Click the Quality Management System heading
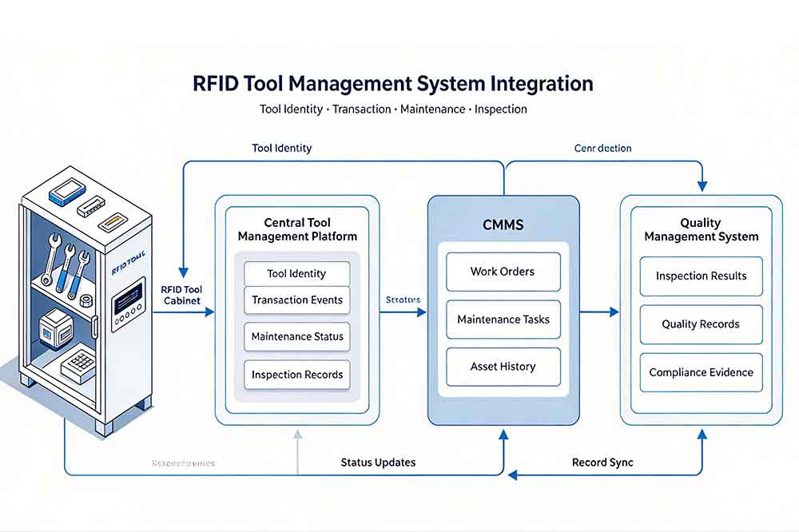The height and width of the screenshot is (532, 799). click(702, 229)
